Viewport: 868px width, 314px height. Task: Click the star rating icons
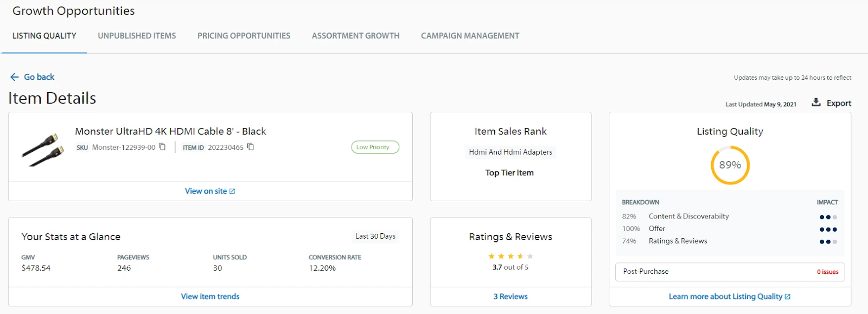click(510, 256)
